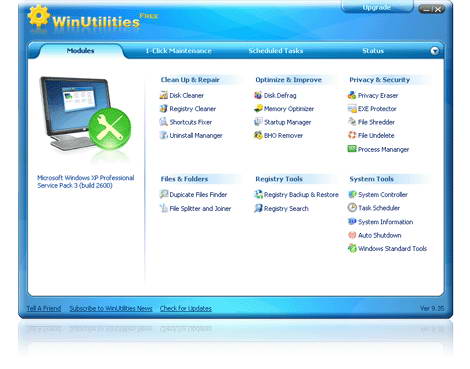Select Windows Standard Tools text
The height and width of the screenshot is (369, 470).
[393, 248]
